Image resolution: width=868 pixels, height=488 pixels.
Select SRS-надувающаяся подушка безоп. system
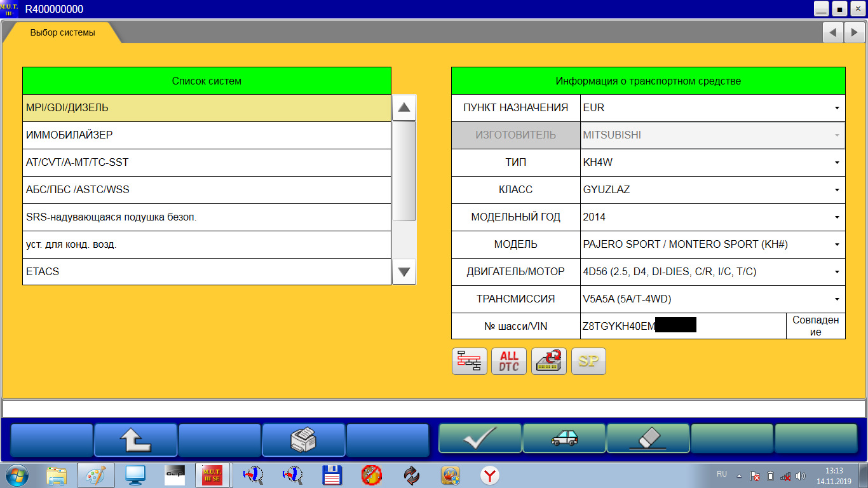pos(207,217)
